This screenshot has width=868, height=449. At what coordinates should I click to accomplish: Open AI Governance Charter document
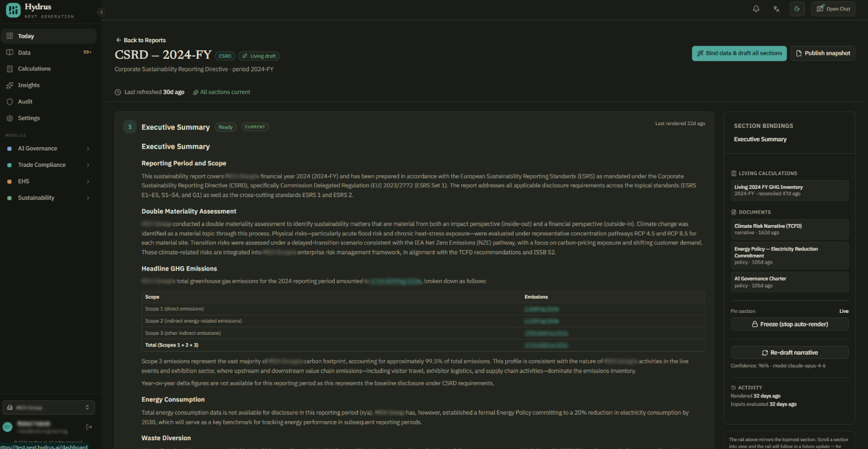tap(789, 282)
